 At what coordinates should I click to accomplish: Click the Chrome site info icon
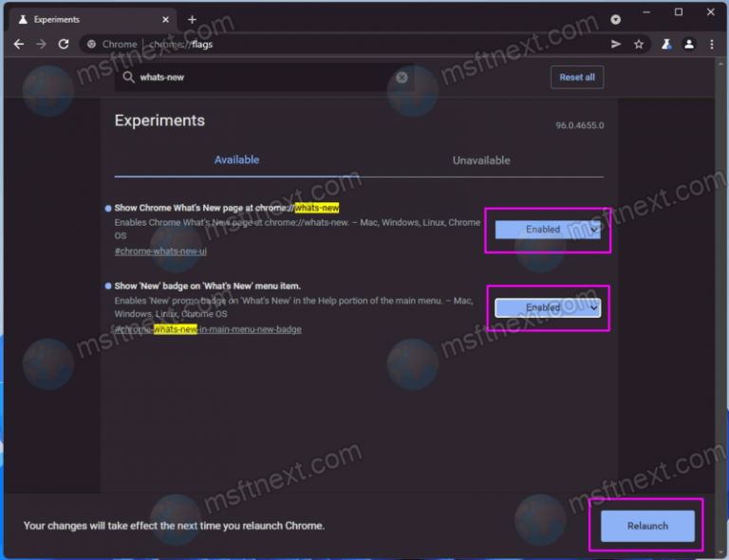[x=91, y=45]
